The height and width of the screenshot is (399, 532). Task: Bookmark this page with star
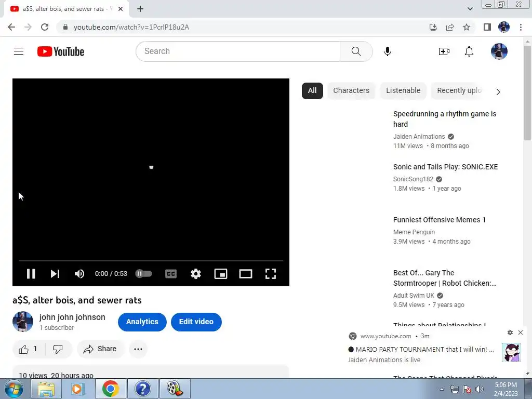pyautogui.click(x=467, y=27)
